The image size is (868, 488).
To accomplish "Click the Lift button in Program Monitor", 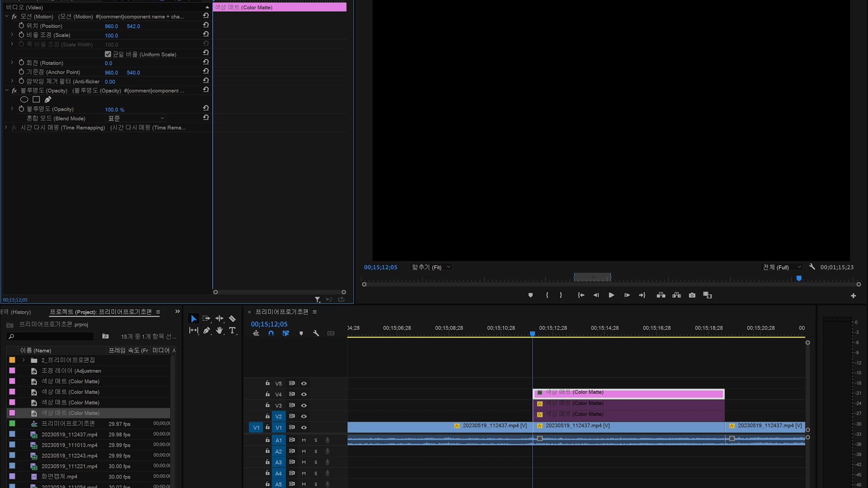I will 661,295.
